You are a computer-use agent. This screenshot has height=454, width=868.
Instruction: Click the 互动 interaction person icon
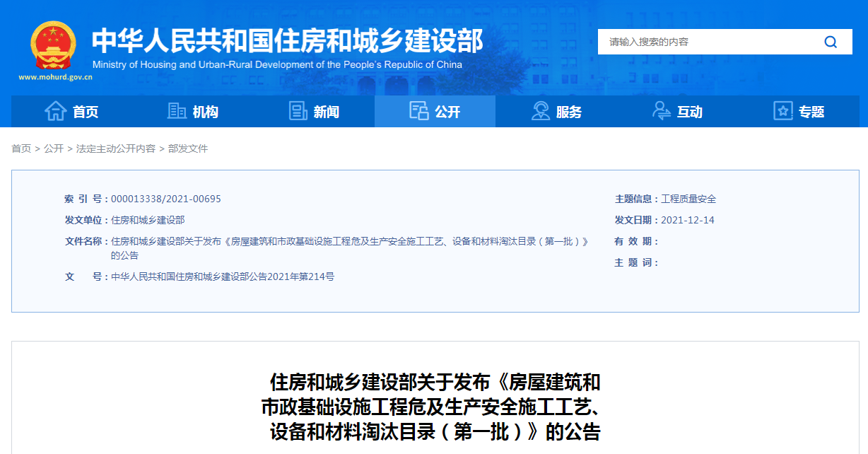[662, 110]
